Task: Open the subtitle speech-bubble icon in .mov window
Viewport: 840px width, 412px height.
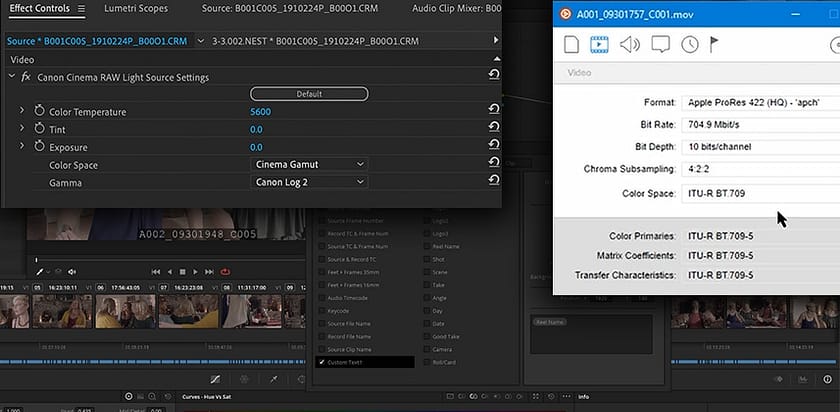Action: click(661, 44)
